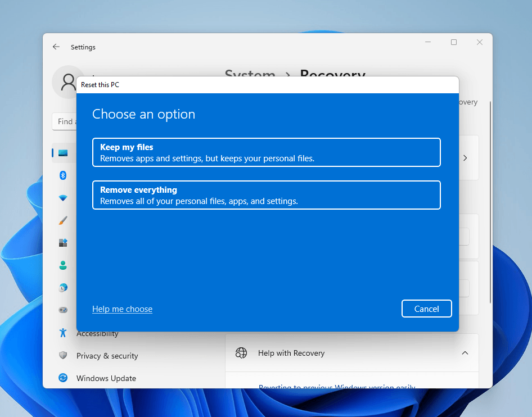Open the chevron arrow on recovery card

[x=465, y=158]
